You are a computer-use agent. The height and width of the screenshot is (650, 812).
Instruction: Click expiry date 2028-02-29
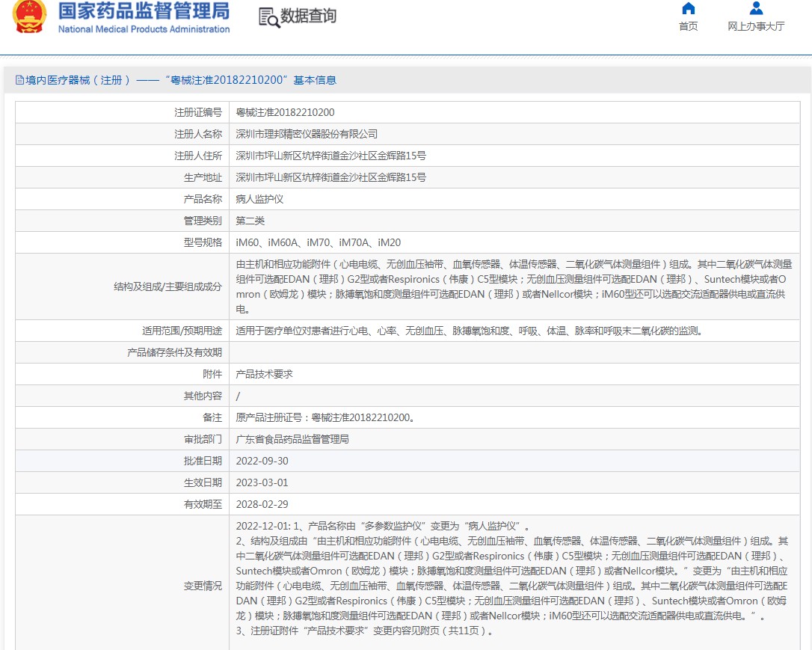coord(262,505)
